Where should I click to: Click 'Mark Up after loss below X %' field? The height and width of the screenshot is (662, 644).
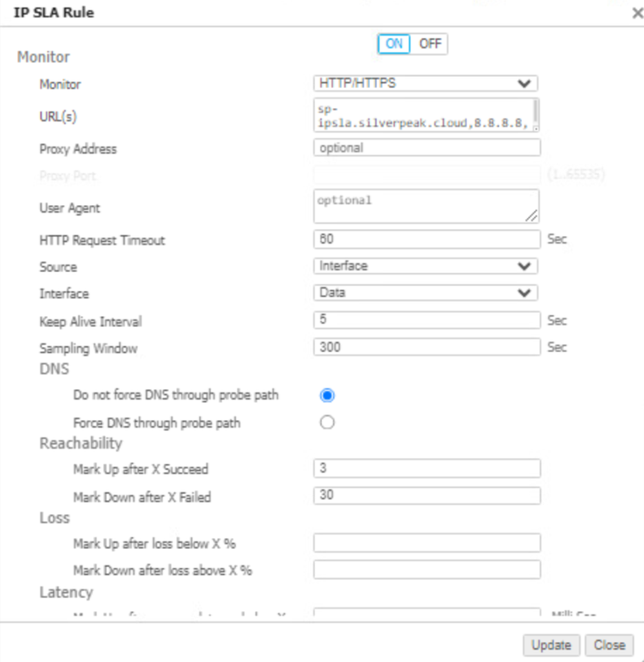tap(426, 543)
